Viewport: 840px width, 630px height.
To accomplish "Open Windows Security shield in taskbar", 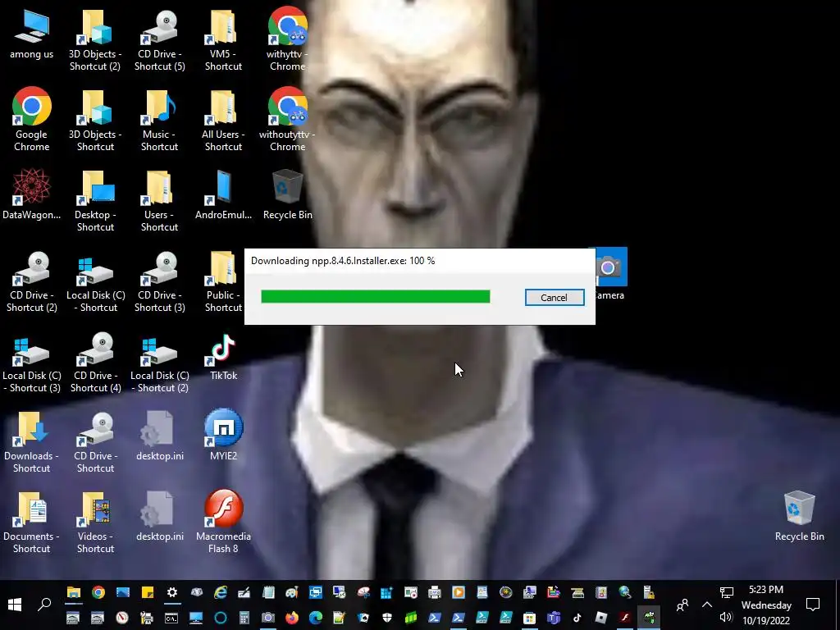I will (387, 618).
